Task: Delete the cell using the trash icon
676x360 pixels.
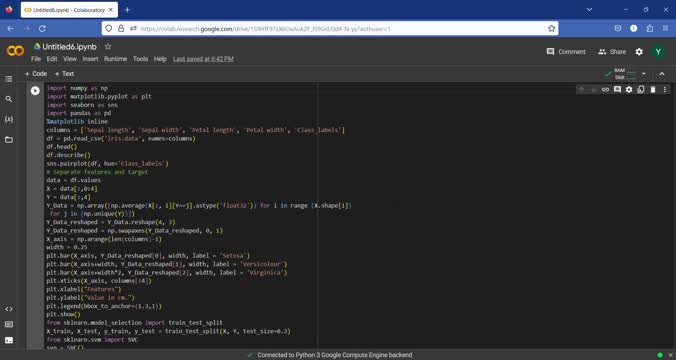Action: pos(653,90)
